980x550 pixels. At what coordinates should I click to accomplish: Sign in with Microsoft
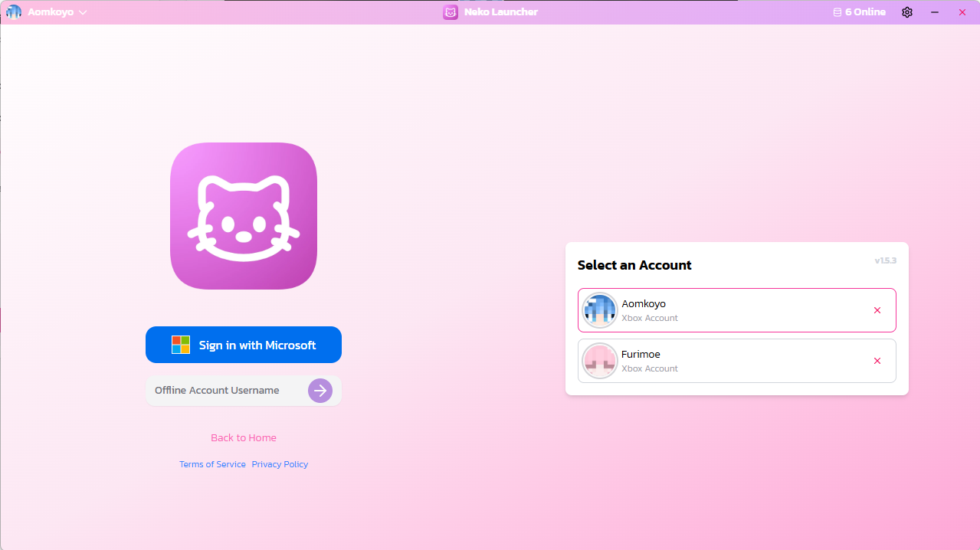(244, 345)
